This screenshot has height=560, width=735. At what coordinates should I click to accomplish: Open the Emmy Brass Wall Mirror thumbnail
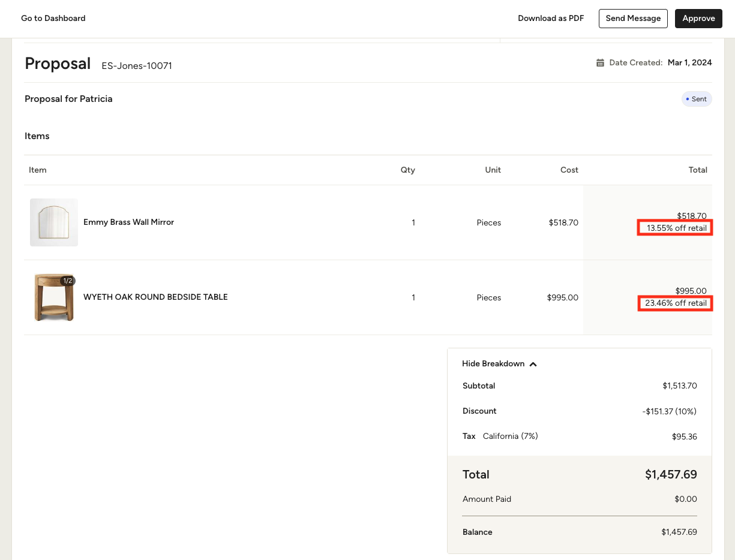point(54,222)
